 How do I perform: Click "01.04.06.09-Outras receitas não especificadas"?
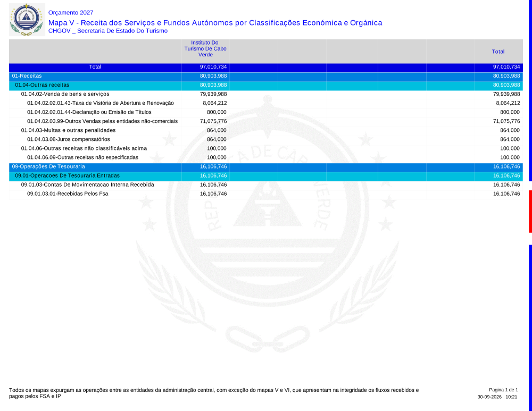pyautogui.click(x=83, y=157)
